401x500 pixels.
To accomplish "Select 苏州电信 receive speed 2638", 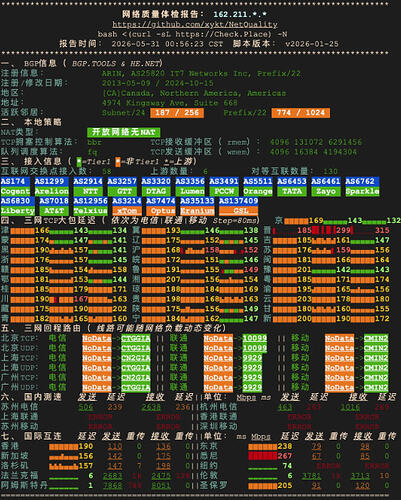I will tap(151, 407).
